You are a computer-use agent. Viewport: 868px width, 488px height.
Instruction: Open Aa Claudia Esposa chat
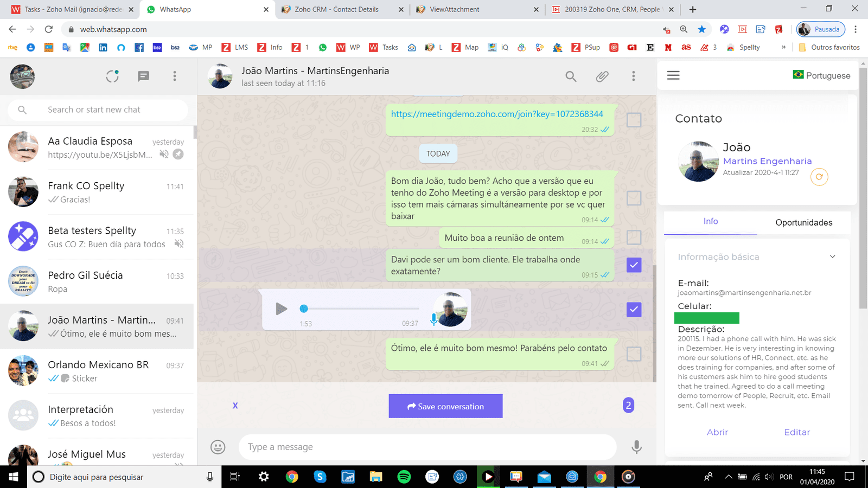pyautogui.click(x=97, y=147)
